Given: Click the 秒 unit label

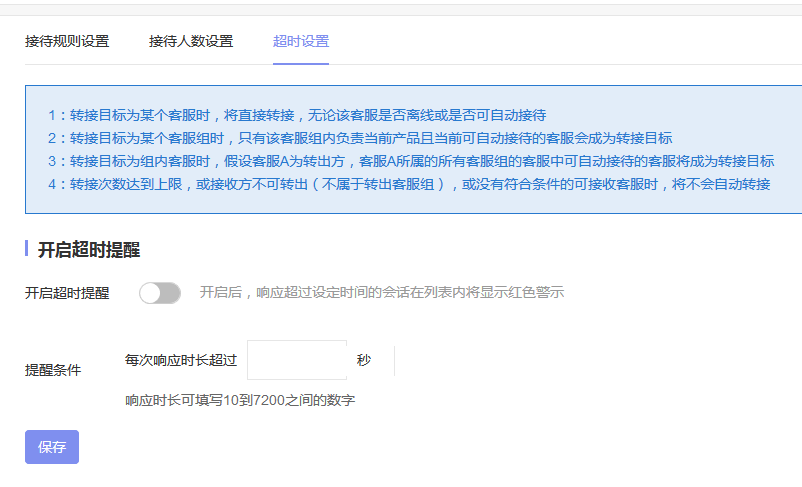Looking at the screenshot, I should point(364,360).
